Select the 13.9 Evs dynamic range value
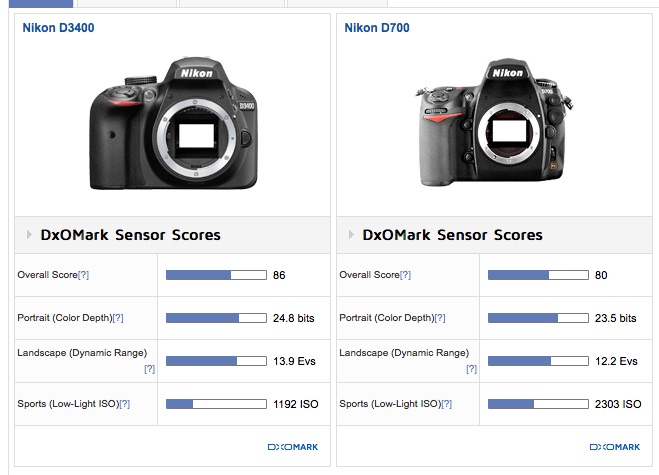This screenshot has width=659, height=475. coord(294,361)
